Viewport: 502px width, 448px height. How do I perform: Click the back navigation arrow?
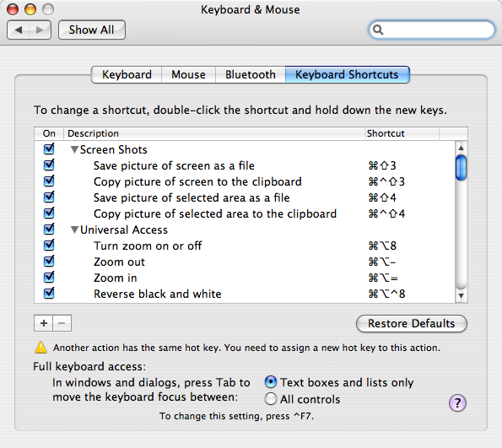coord(19,30)
